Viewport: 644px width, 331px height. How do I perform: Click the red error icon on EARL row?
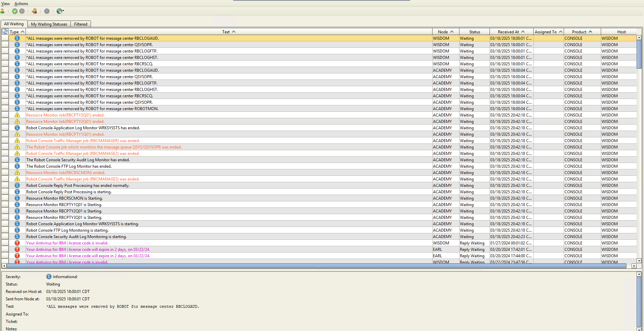17,250
